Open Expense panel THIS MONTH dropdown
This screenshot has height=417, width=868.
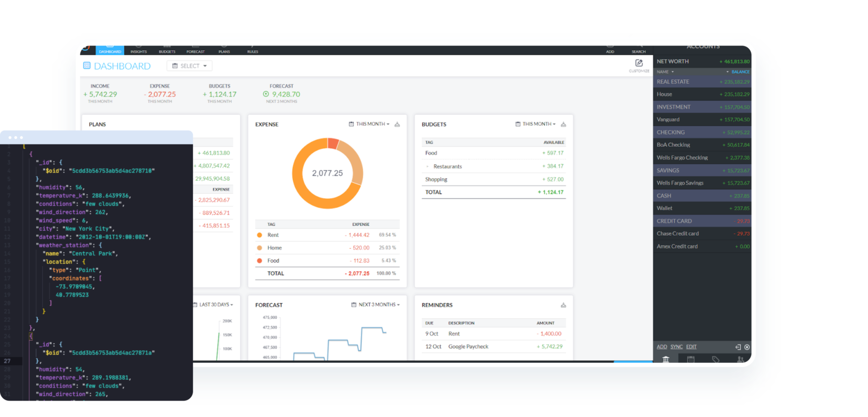[369, 124]
